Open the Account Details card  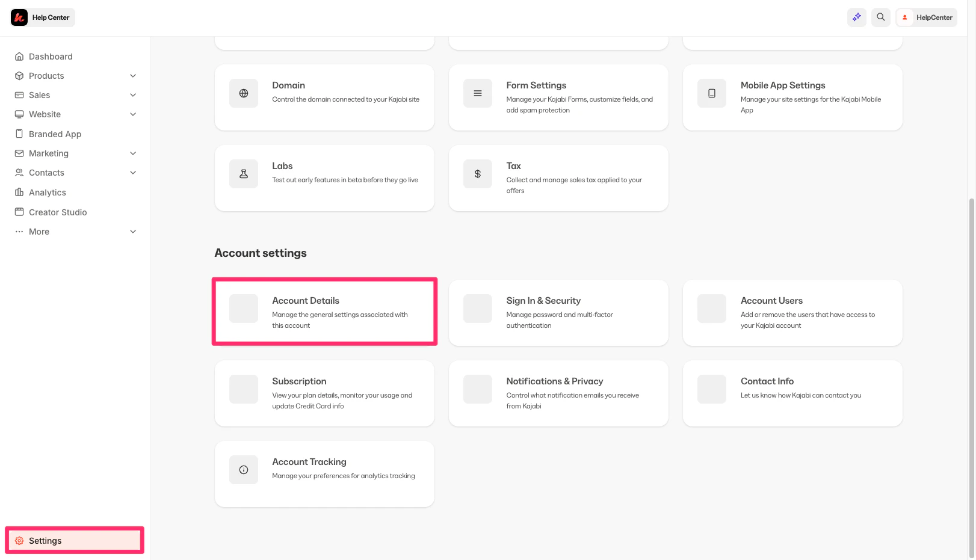tap(324, 312)
